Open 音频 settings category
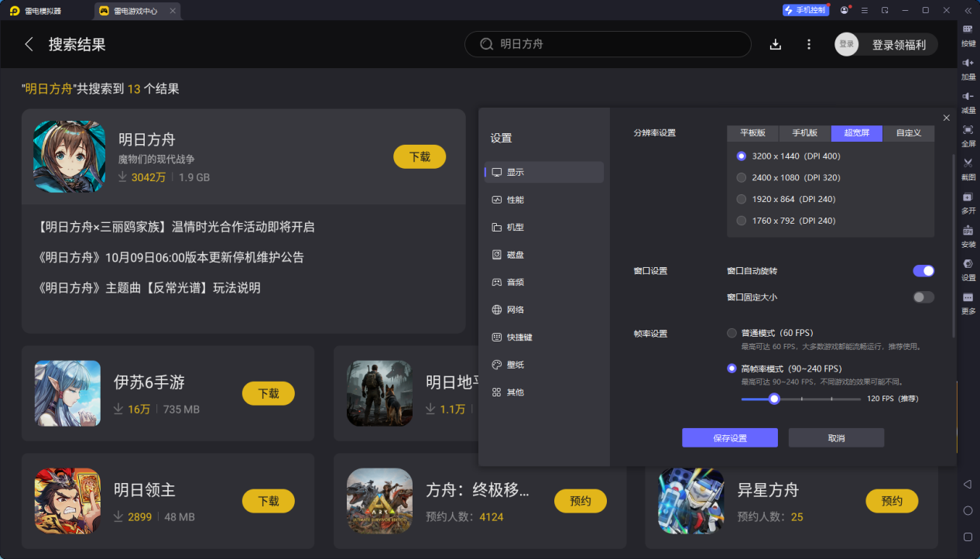Viewport: 980px width, 559px height. [x=544, y=283]
